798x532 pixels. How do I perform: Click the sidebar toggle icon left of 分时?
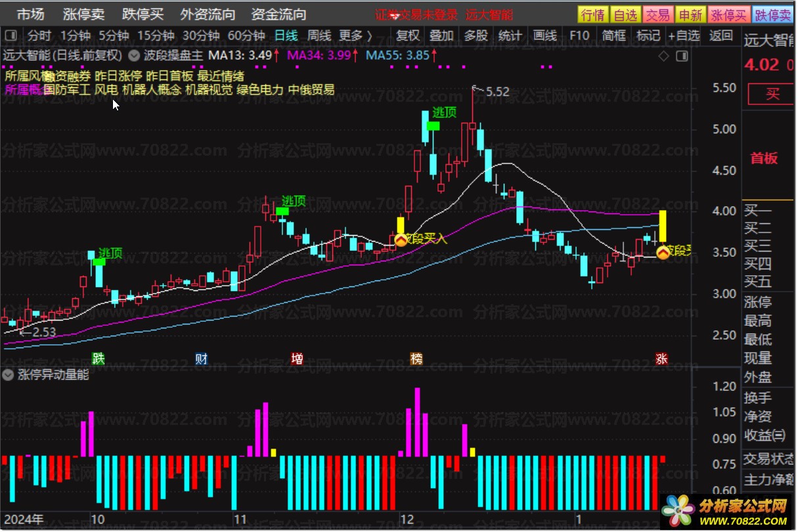(11, 35)
